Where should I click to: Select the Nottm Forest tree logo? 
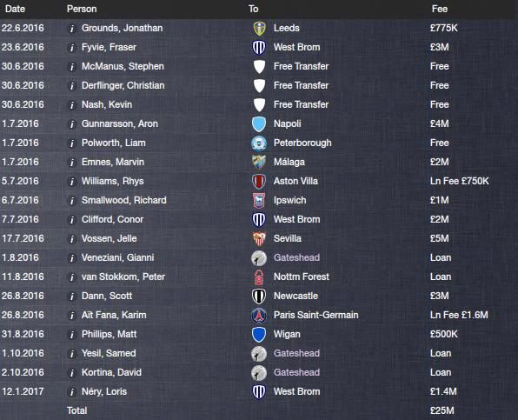259,277
